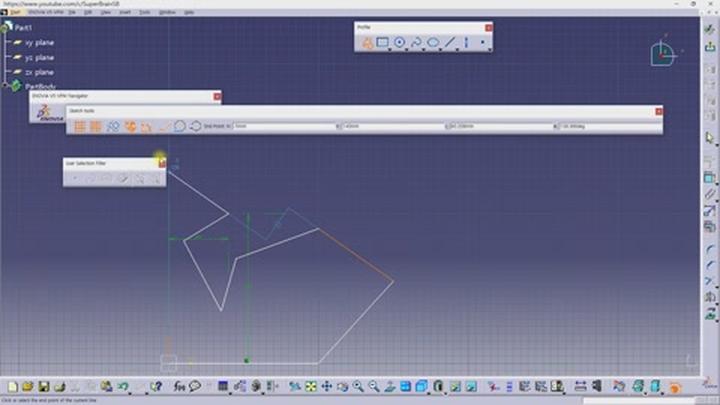Select the Pan view tool
720x405 pixels.
(x=326, y=387)
